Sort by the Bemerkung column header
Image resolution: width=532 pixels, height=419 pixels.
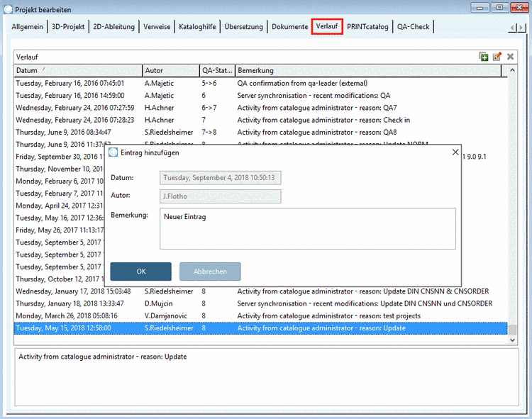(368, 70)
